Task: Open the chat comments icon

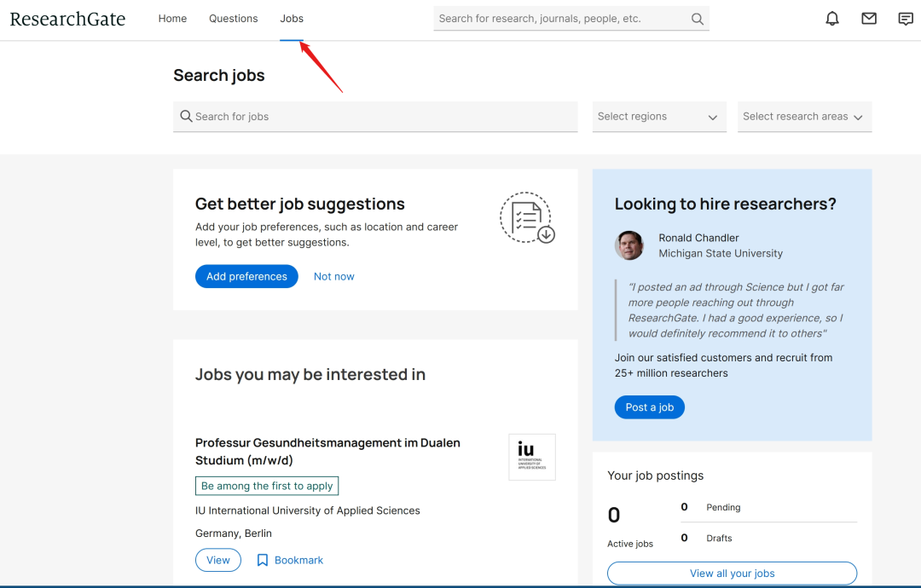Action: [906, 19]
